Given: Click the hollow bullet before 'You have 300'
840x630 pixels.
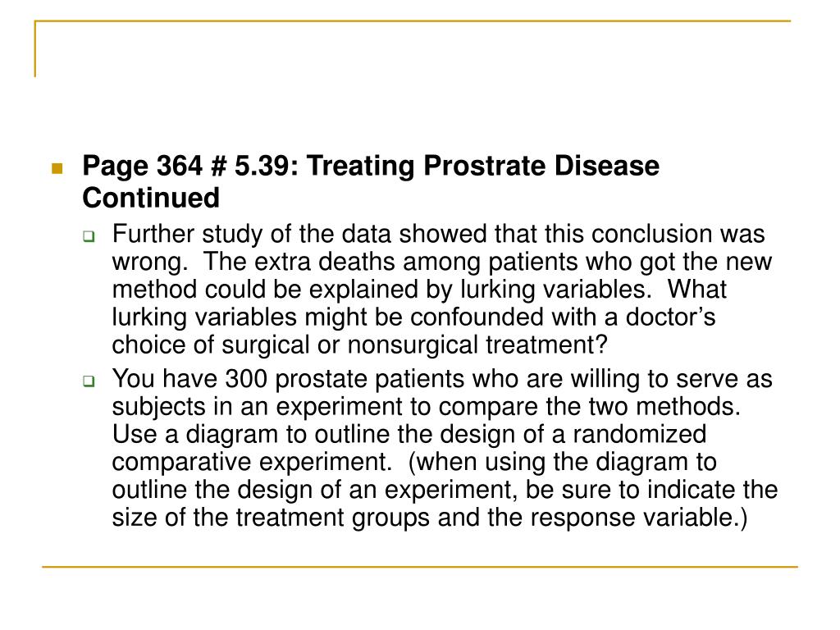Looking at the screenshot, I should [89, 381].
